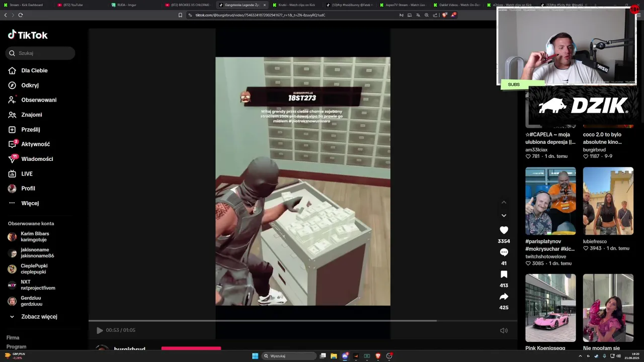The height and width of the screenshot is (362, 644).
Task: Open Pink Koenigsegg video thumbnail
Action: tap(550, 308)
